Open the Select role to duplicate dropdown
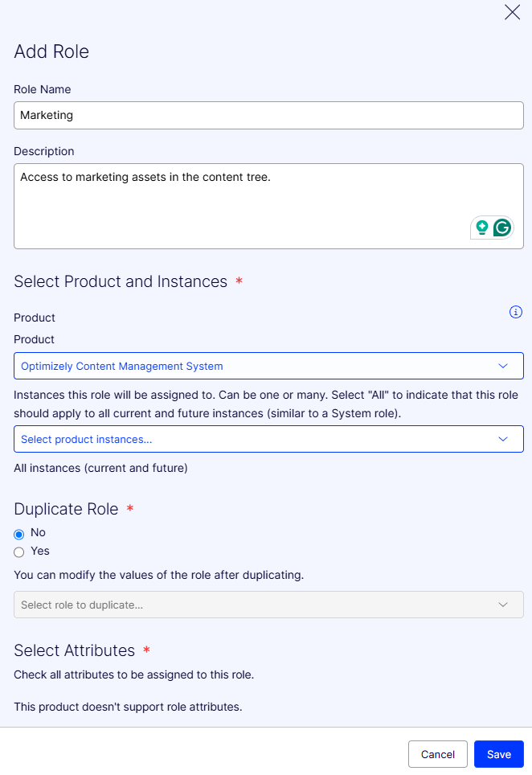The width and height of the screenshot is (532, 775). 241,605
